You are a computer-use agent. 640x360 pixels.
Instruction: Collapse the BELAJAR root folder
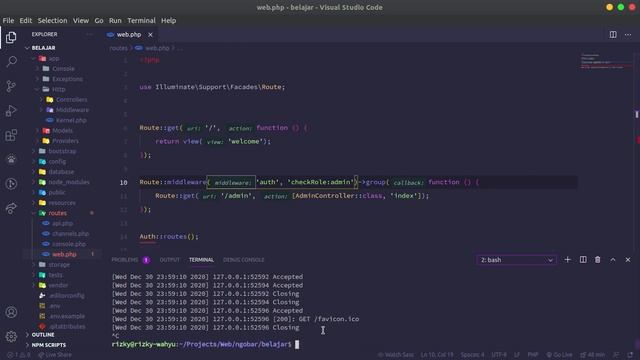coord(27,48)
